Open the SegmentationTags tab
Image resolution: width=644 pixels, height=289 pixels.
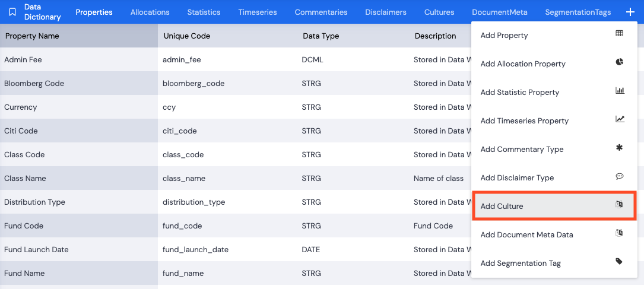click(578, 12)
